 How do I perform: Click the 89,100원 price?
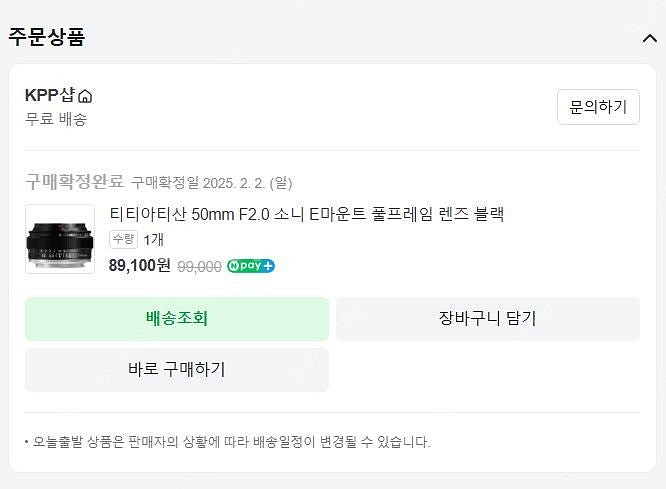click(140, 266)
